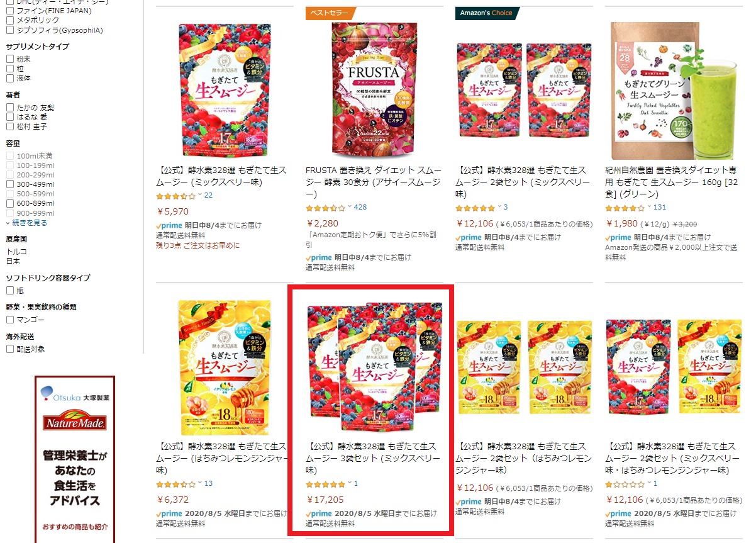Click the Amazon's Choice badge
Screen dimensions: 756x543
[486, 13]
